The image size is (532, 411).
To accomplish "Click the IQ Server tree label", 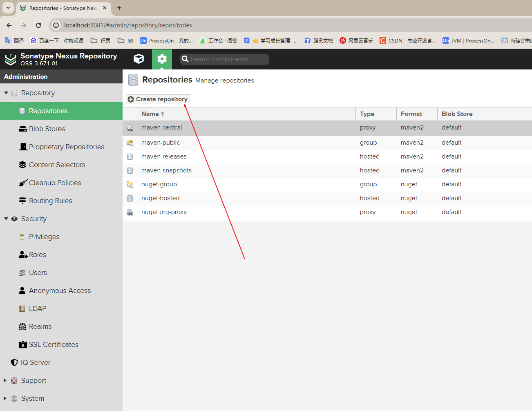I will coord(36,362).
